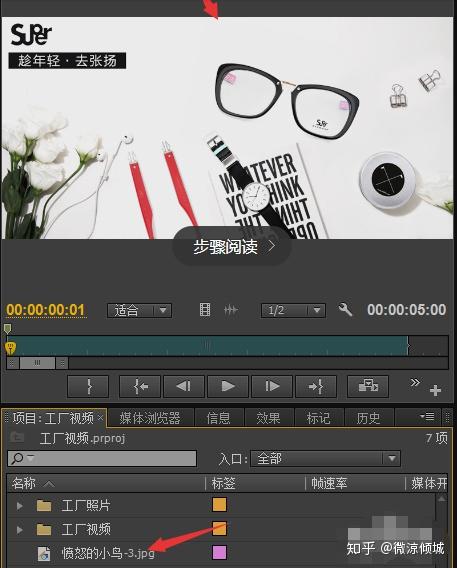The image size is (457, 568).
Task: Switch to the 标记 tab
Action: pos(318,418)
